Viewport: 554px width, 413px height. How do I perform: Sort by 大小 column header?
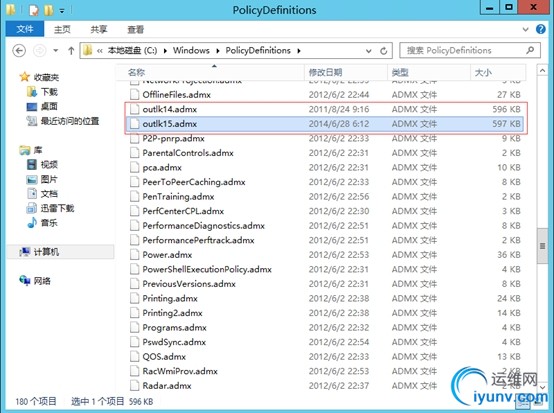(x=498, y=72)
